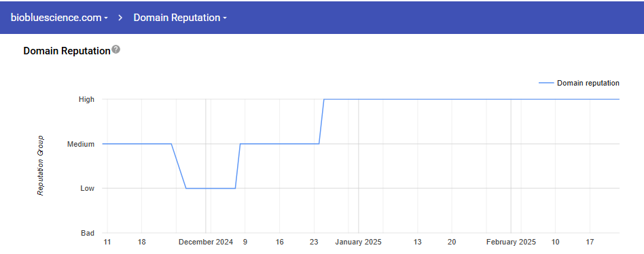Click the February 2025 date label

pyautogui.click(x=511, y=242)
